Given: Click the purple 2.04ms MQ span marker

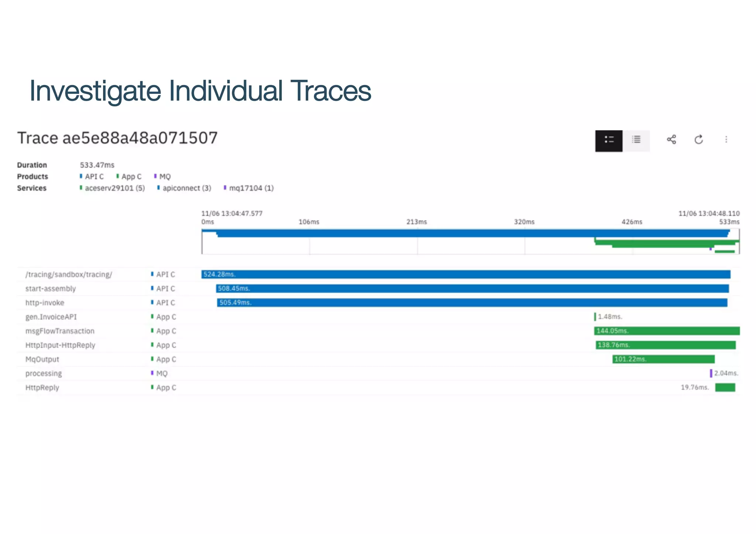Looking at the screenshot, I should coord(711,373).
